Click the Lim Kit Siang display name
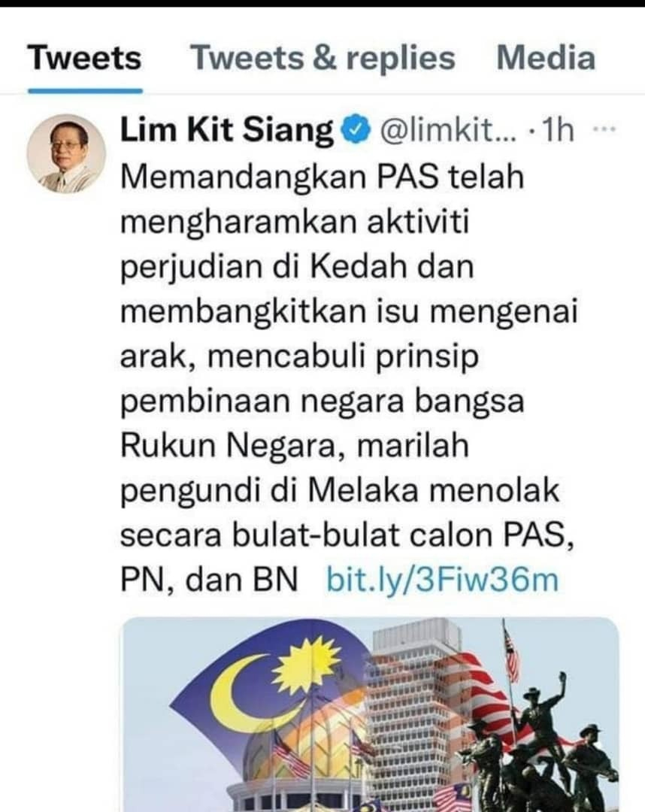Screen dimensions: 645x812 point(227,129)
